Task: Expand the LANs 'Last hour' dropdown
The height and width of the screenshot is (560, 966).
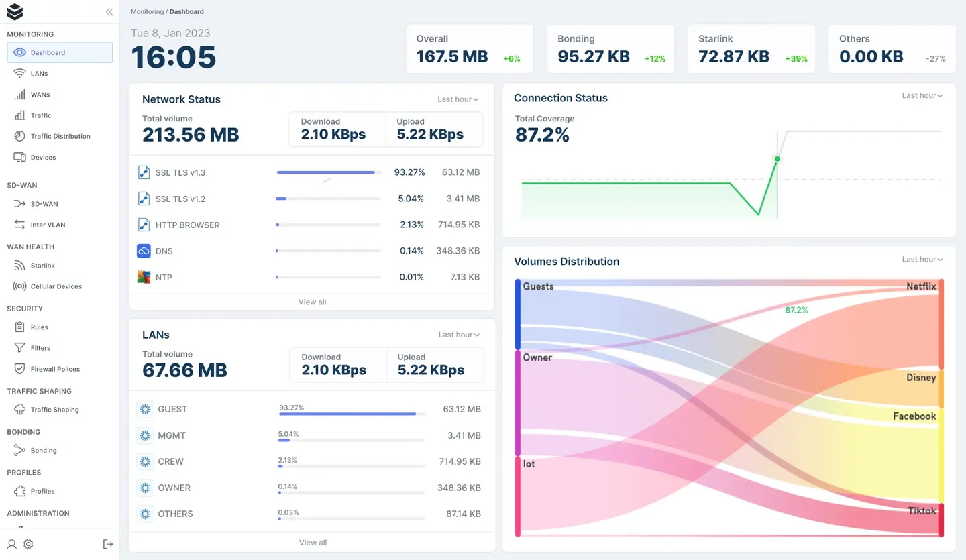Action: click(459, 335)
